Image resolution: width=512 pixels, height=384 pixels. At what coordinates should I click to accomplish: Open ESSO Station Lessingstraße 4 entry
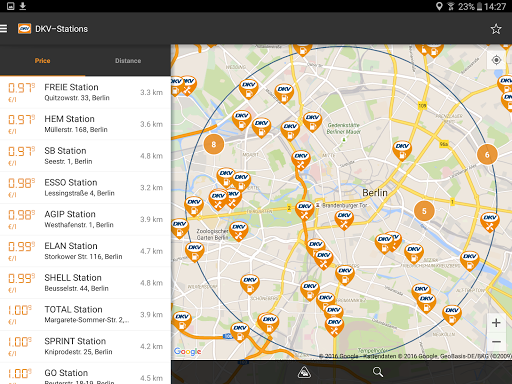[85, 188]
